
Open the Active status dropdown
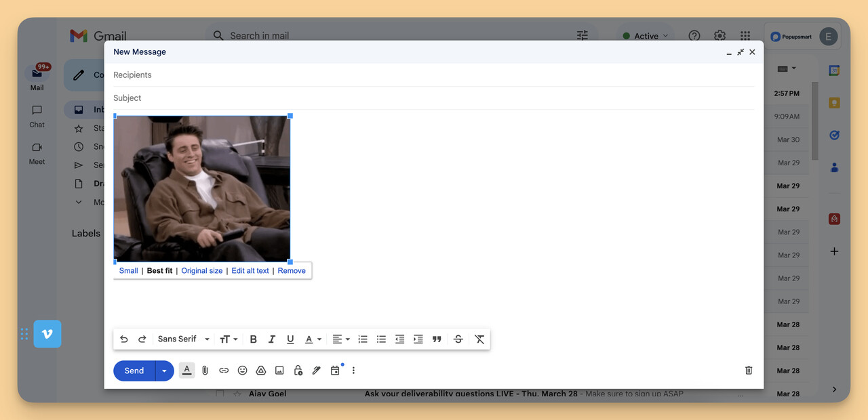click(646, 36)
